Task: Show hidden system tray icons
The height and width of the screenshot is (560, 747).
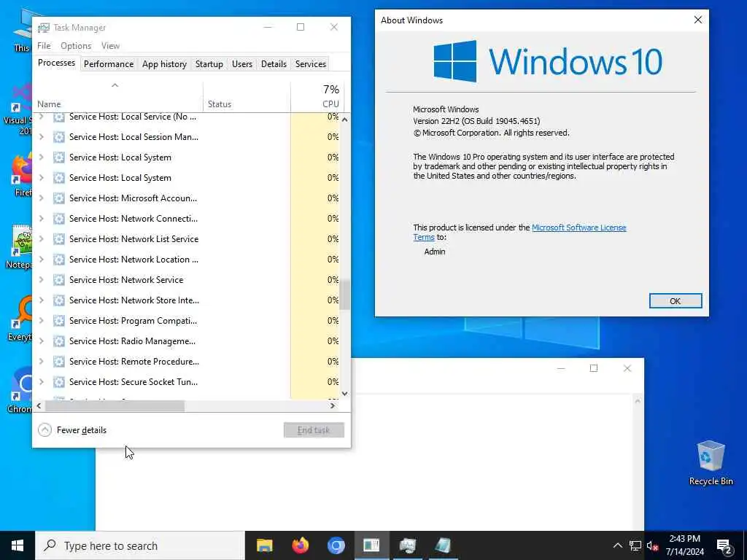Action: (617, 545)
